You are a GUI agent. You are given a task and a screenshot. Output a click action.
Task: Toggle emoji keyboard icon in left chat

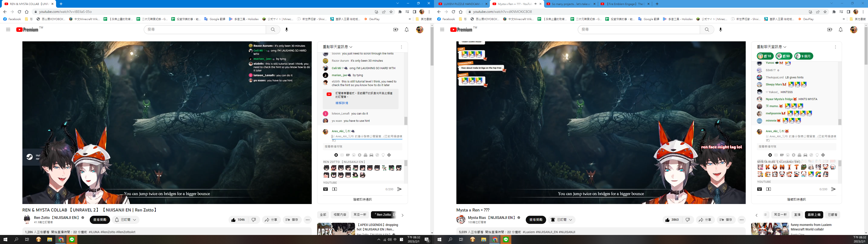pos(325,189)
